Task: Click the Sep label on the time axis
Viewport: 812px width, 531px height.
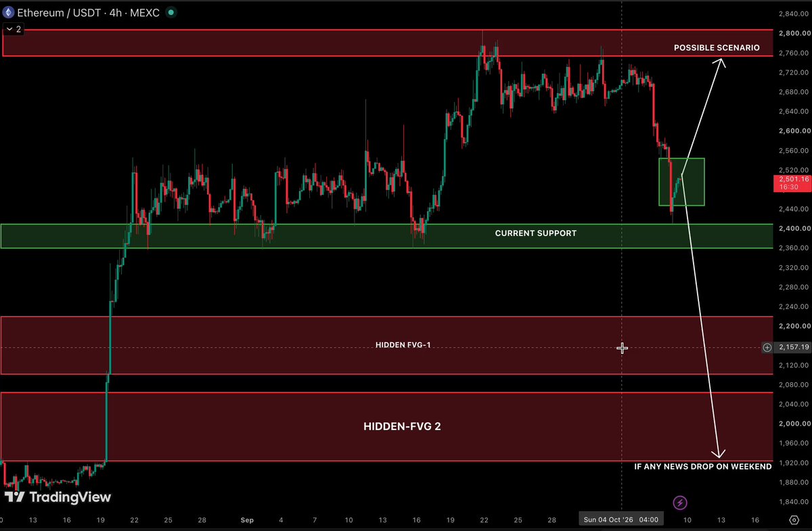Action: pyautogui.click(x=247, y=520)
